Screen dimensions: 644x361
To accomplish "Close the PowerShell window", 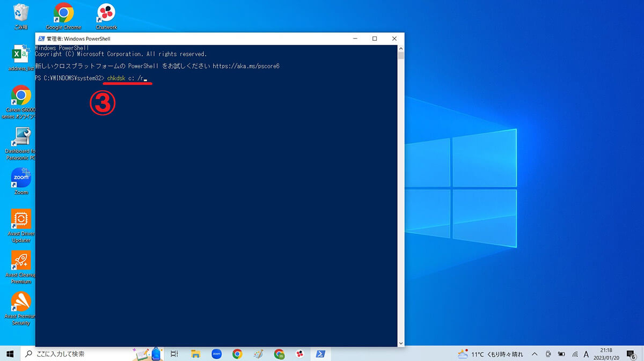I will tap(395, 39).
